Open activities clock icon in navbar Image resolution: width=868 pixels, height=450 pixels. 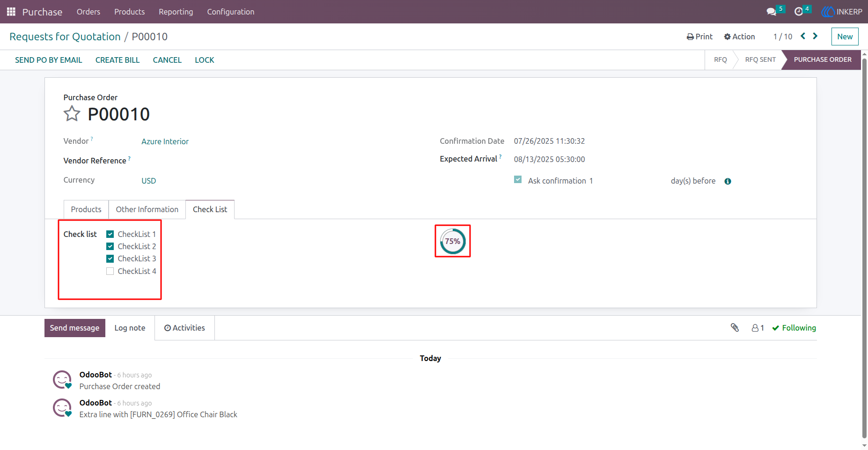tap(799, 12)
